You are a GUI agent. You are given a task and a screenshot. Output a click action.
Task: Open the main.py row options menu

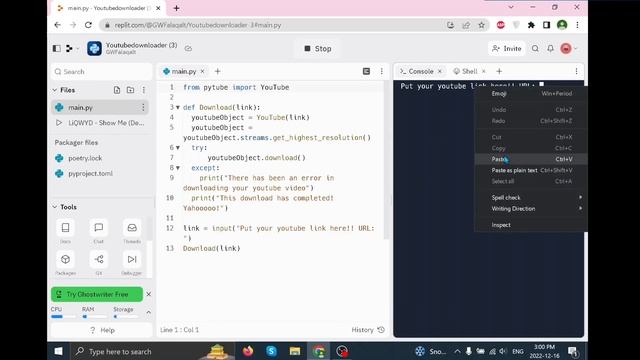143,107
